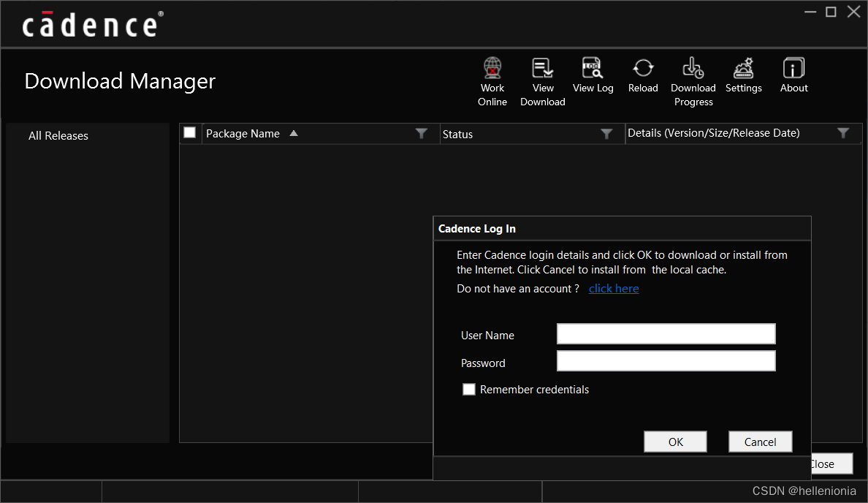Open the View Download toolbar icon
Viewport: 868px width, 503px height.
click(542, 68)
